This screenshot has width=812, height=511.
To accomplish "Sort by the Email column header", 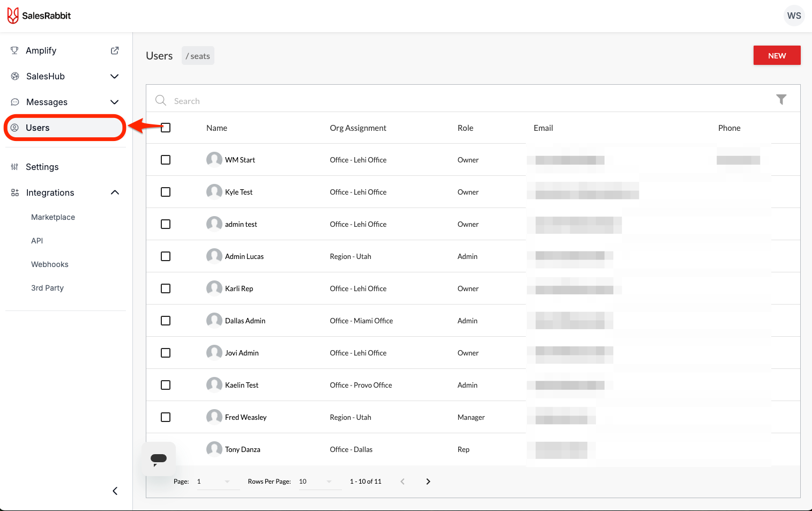I will (543, 128).
